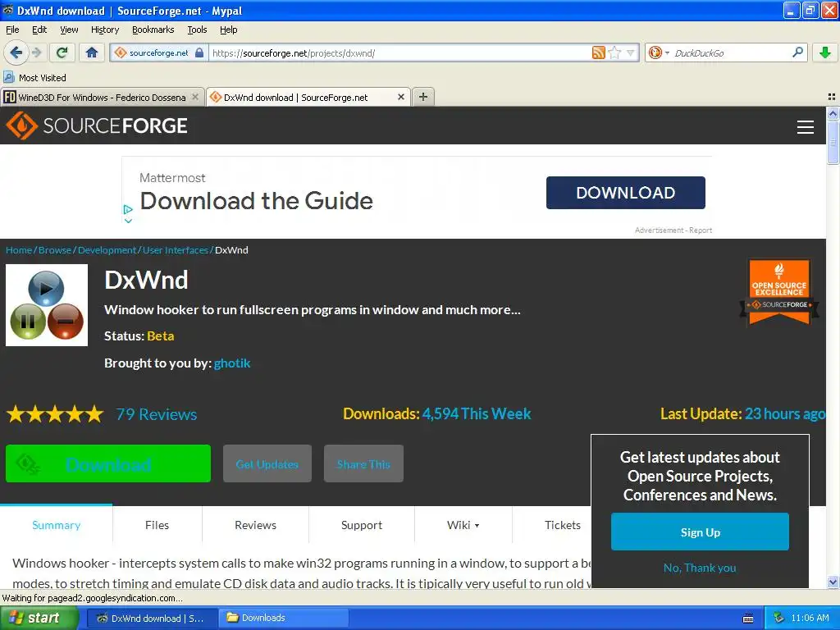Image resolution: width=840 pixels, height=630 pixels.
Task: Open the downloads green arrow button
Action: [x=825, y=52]
